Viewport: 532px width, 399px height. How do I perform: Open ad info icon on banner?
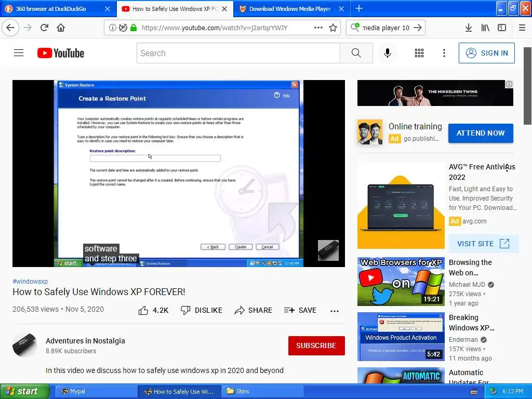point(509,84)
